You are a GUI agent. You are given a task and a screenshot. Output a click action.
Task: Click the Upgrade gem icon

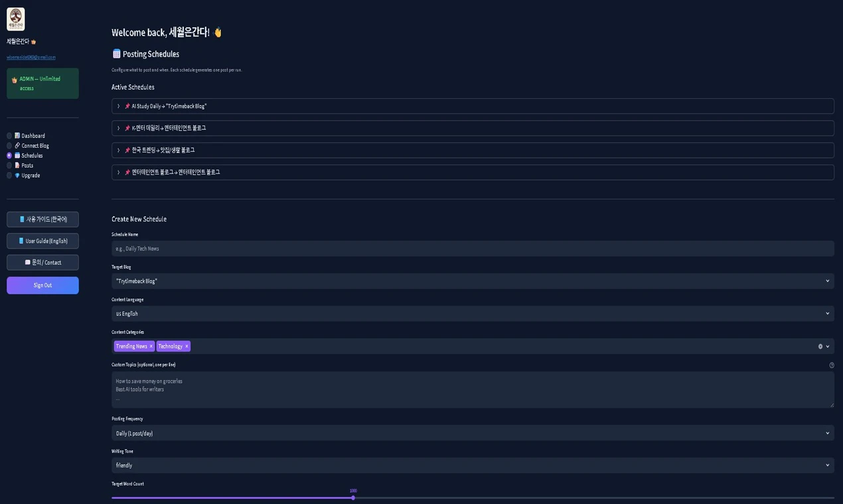click(17, 175)
